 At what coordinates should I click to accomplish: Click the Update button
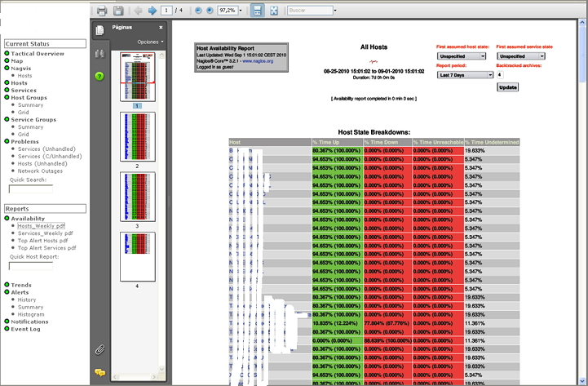508,87
